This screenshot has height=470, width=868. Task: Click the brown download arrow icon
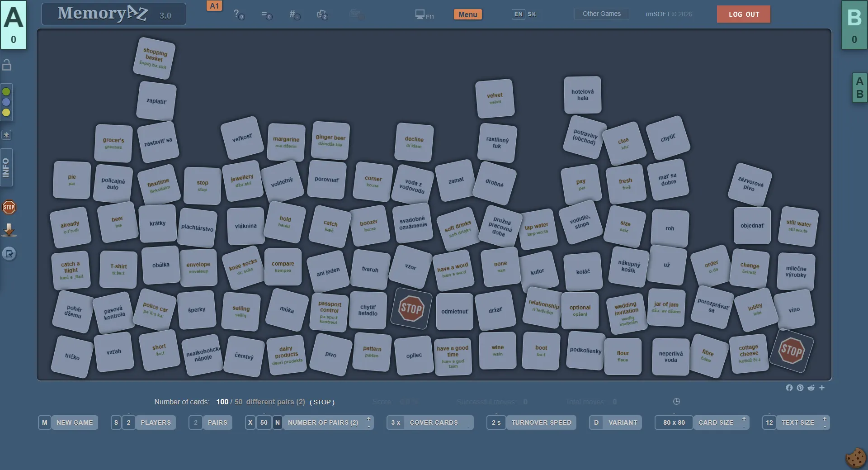coord(9,230)
